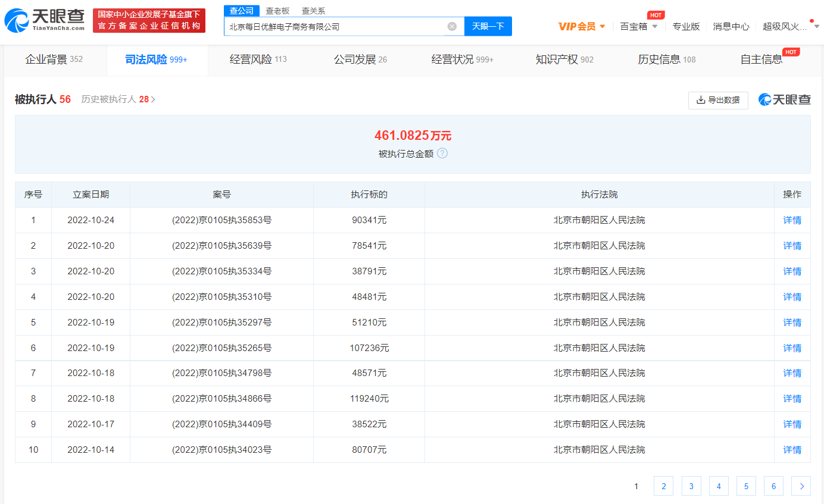Open 经营状况 tab

463,60
